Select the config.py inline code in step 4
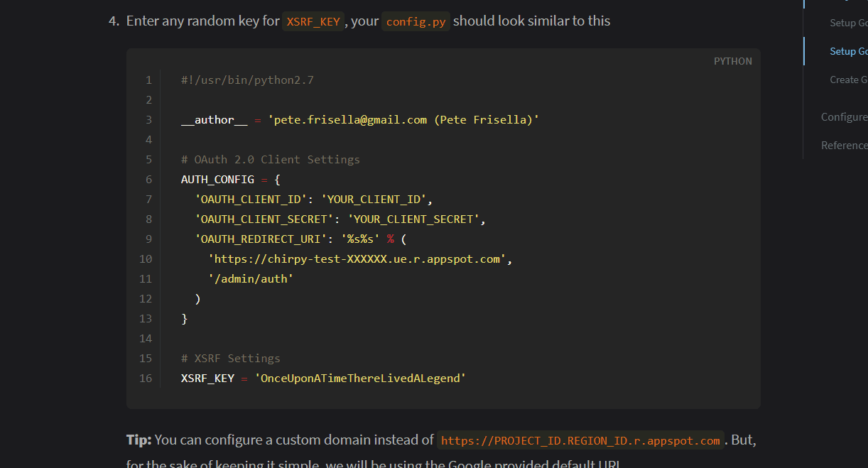868x468 pixels. tap(416, 21)
